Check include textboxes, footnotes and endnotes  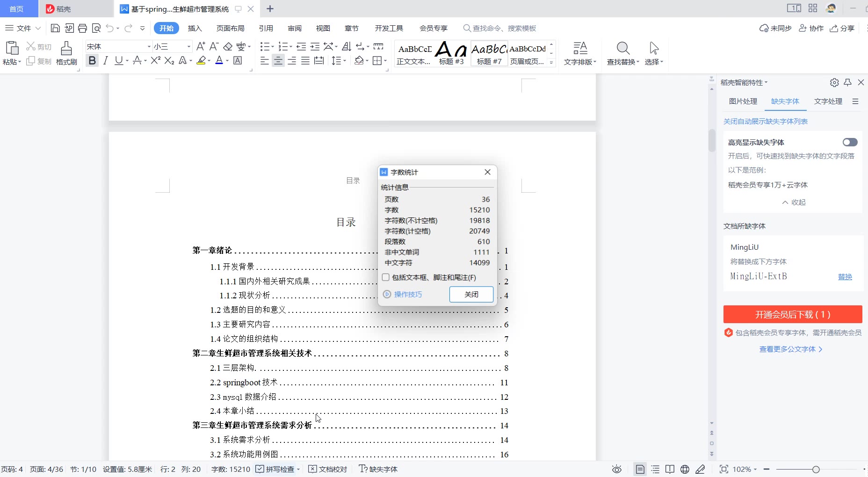[x=386, y=277]
